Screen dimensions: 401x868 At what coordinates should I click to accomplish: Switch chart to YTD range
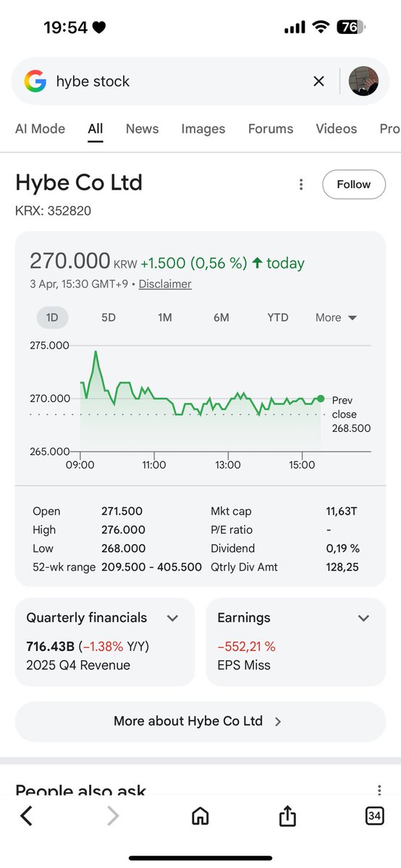point(278,318)
